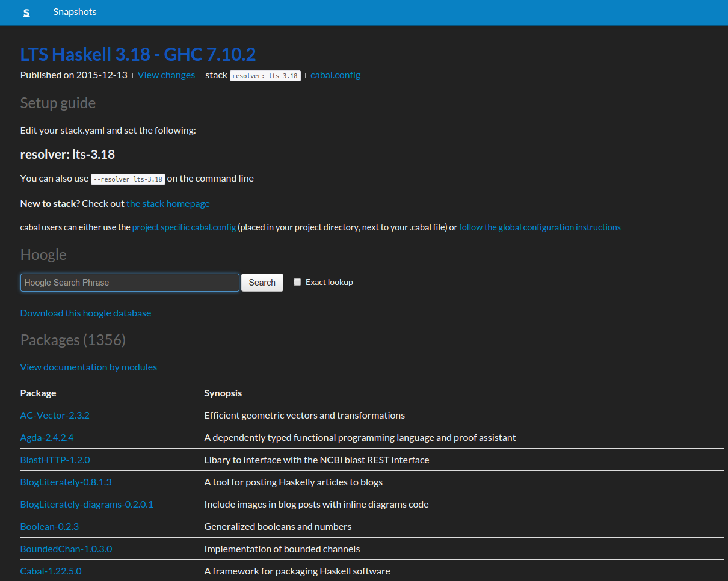The height and width of the screenshot is (581, 728).
Task: Open the View changes link
Action: coord(166,75)
